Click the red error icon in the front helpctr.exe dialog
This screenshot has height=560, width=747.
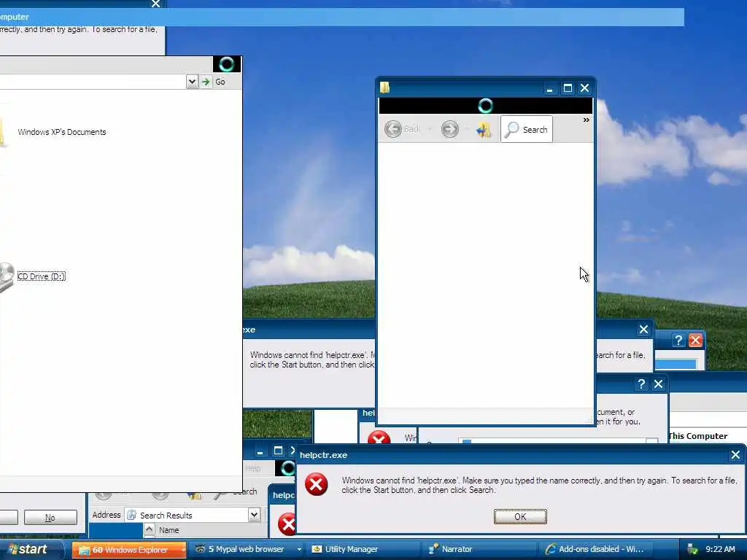[x=317, y=485]
